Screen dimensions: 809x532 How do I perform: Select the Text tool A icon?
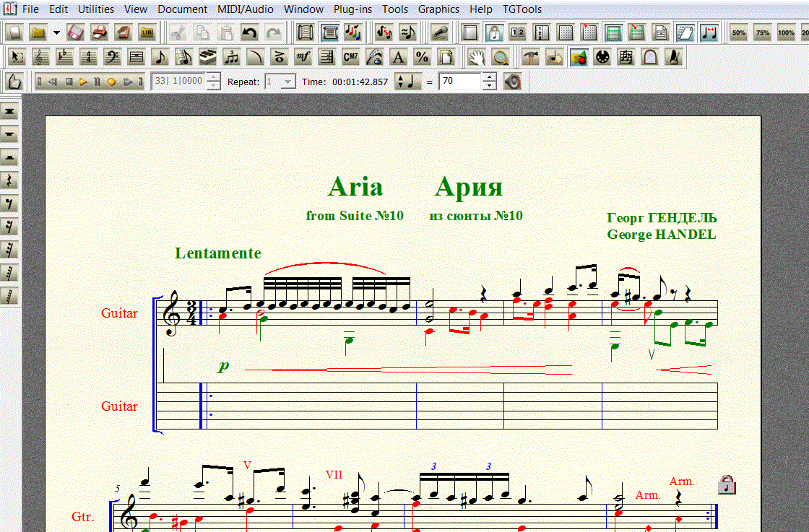398,57
